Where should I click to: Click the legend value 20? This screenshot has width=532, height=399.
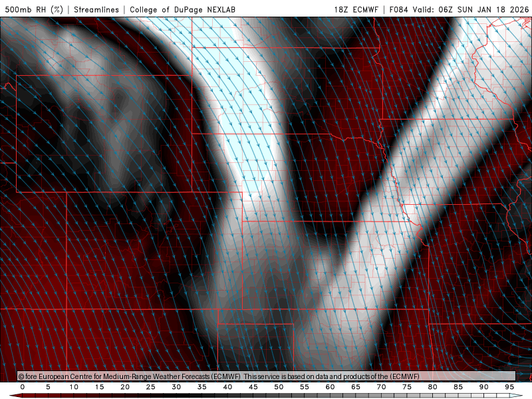(125, 387)
